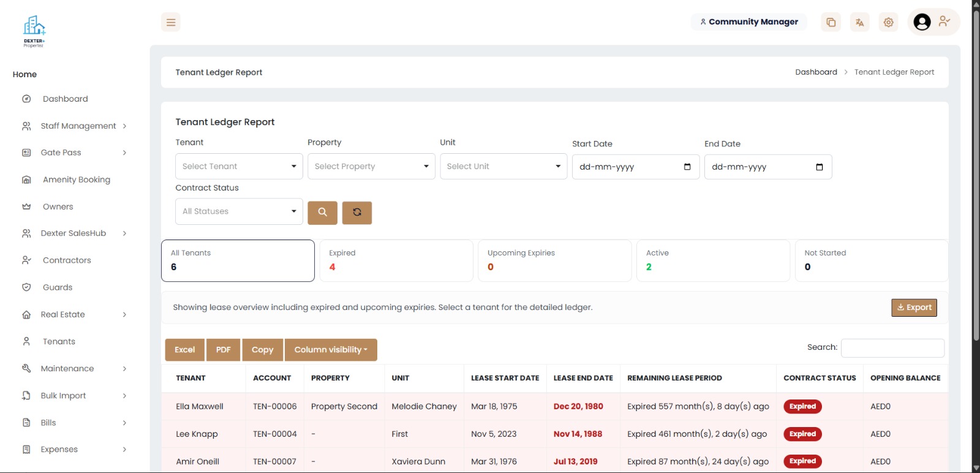The height and width of the screenshot is (473, 980).
Task: Open the Select Tenant dropdown
Action: [x=239, y=167]
